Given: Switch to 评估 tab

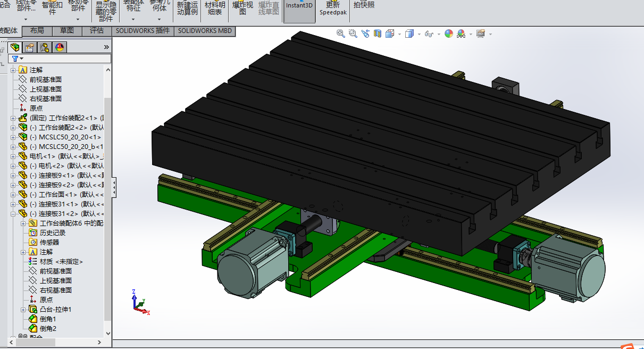Looking at the screenshot, I should [97, 30].
